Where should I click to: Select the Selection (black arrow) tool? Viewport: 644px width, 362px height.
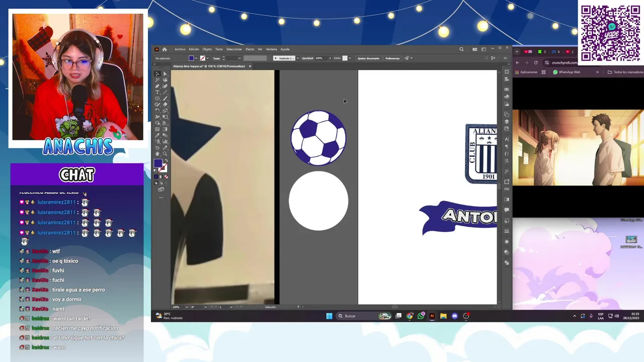157,73
